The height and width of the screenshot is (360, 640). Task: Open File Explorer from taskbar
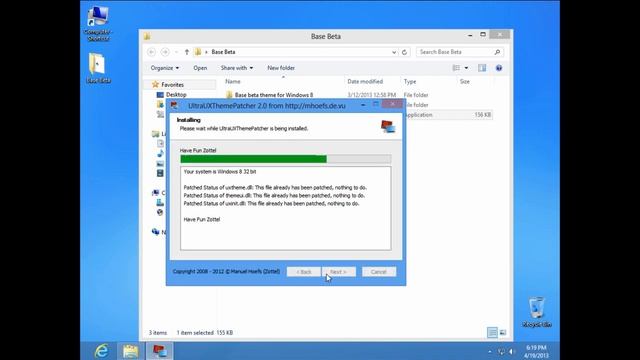coord(130,351)
